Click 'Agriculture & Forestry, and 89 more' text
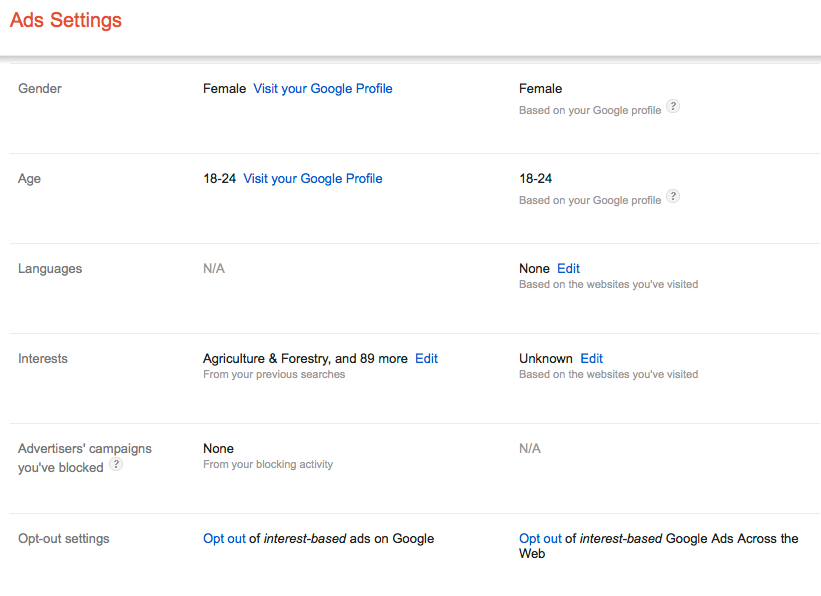The height and width of the screenshot is (596, 821). [305, 359]
